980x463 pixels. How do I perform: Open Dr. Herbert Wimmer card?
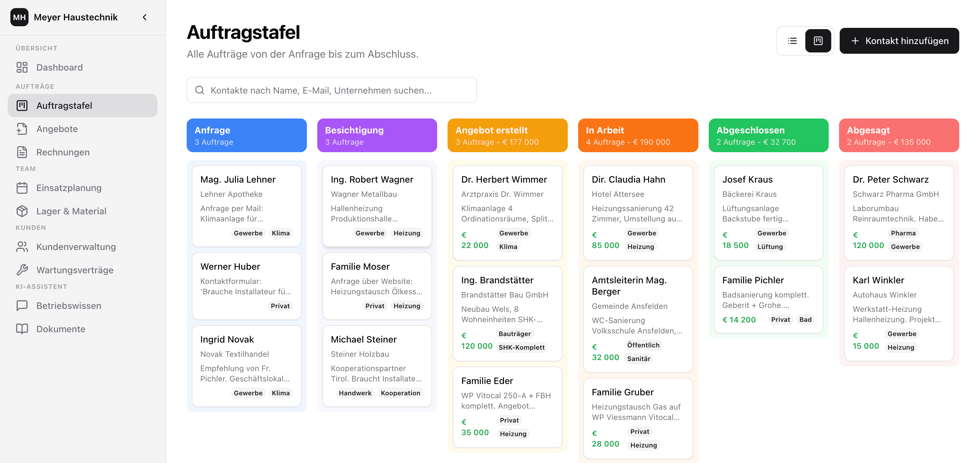[x=507, y=212]
